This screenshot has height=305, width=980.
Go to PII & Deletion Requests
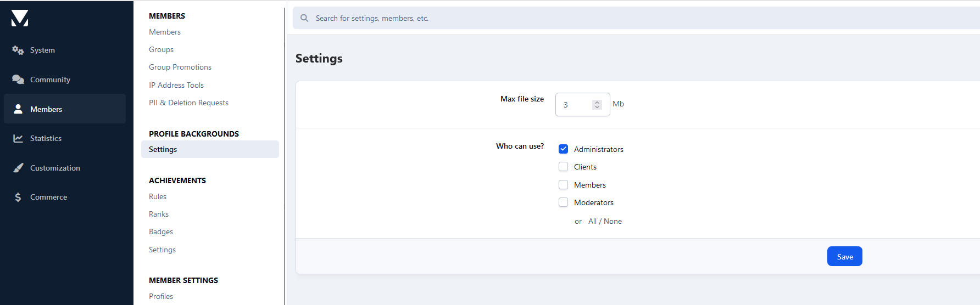pyautogui.click(x=188, y=103)
